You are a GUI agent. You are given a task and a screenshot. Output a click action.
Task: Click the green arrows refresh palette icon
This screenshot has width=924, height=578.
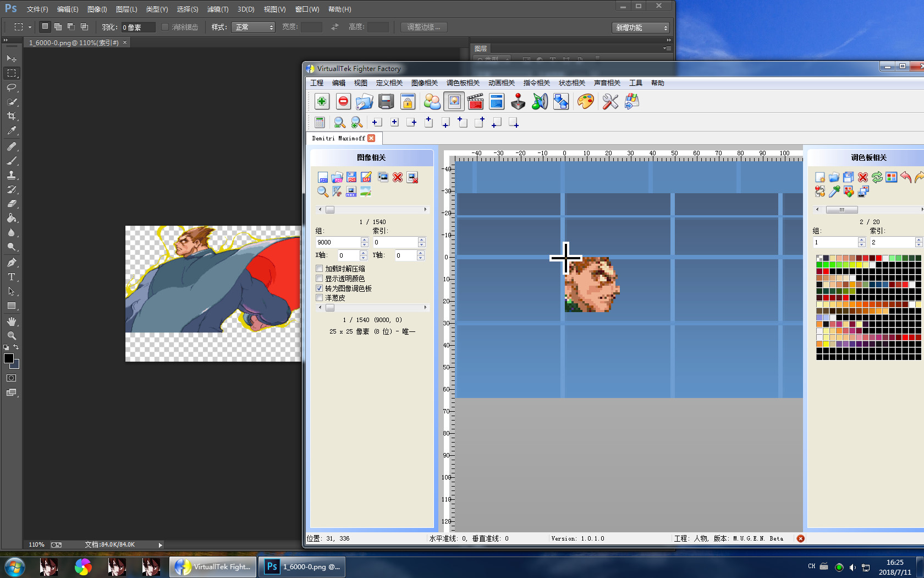point(877,177)
